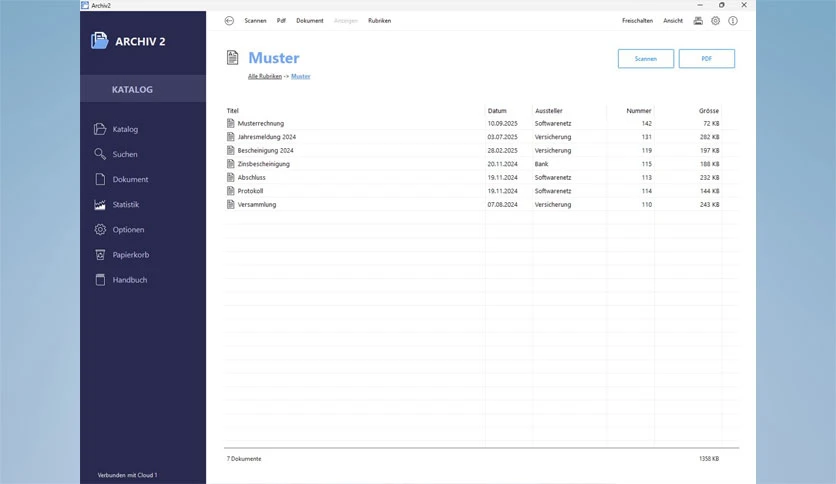Click the Statistik chart icon
836x484 pixels.
(x=100, y=204)
